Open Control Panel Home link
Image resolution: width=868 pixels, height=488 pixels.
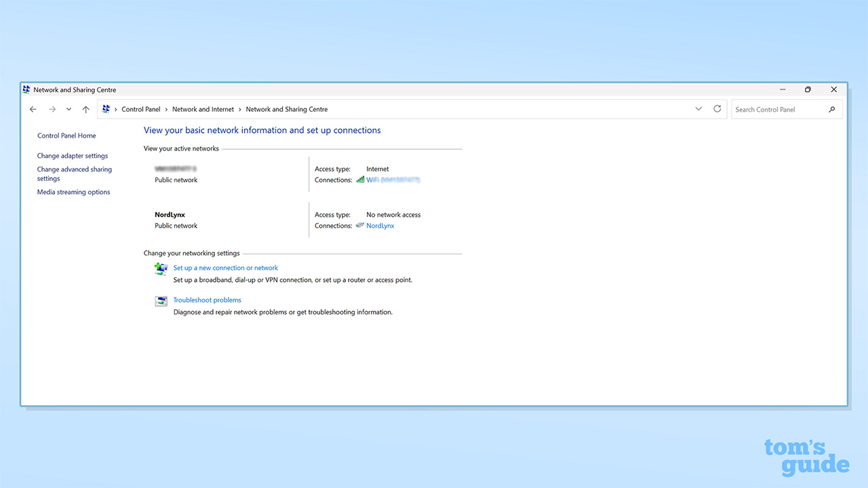tap(66, 136)
